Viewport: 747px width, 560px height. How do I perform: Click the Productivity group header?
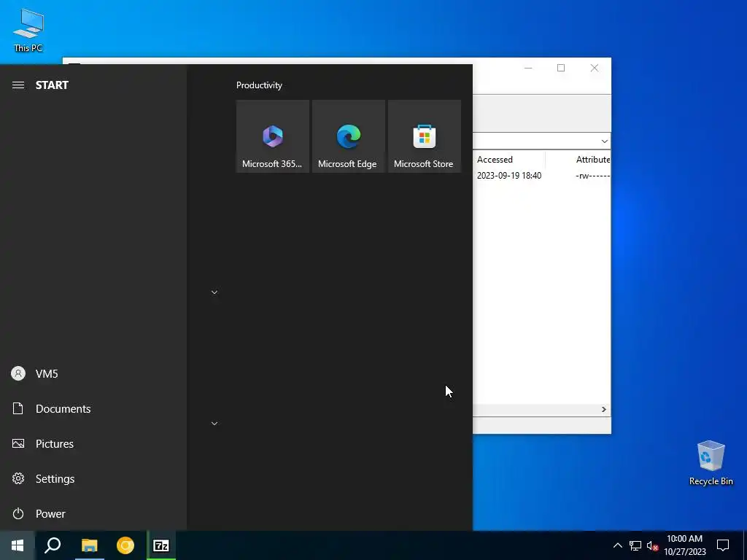[259, 85]
